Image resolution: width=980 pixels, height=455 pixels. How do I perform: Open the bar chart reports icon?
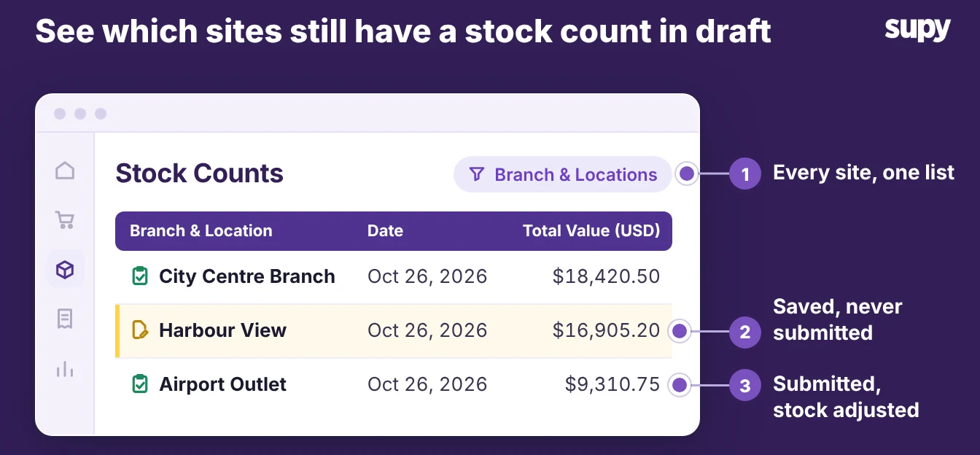[x=65, y=369]
